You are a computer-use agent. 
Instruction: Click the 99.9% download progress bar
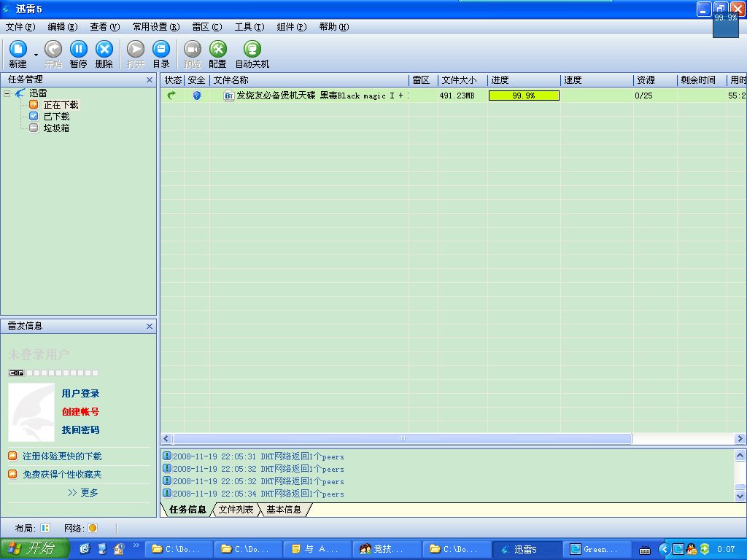524,96
